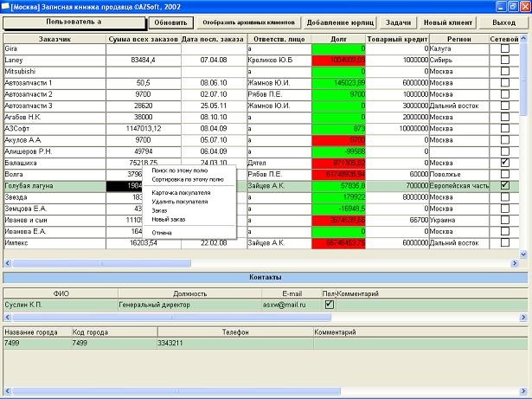This screenshot has width=532, height=399.
Task: Uncheck 'Сетевой' checkbox in Голубая лагуна row
Action: click(x=504, y=185)
